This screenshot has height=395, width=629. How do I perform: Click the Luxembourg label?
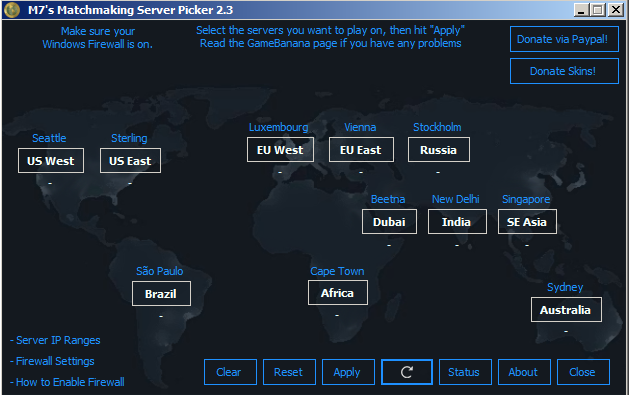[x=279, y=128]
